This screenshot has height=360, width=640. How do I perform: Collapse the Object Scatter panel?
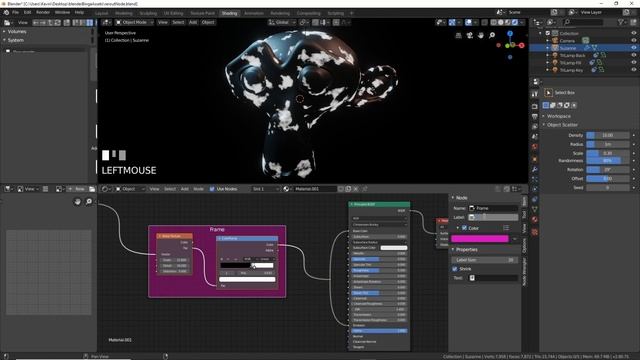(562, 125)
